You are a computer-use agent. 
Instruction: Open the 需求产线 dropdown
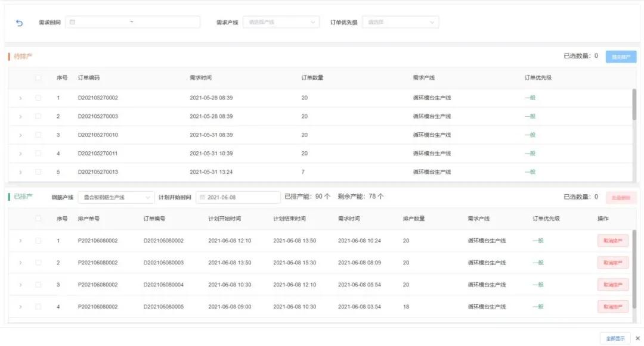pos(280,21)
